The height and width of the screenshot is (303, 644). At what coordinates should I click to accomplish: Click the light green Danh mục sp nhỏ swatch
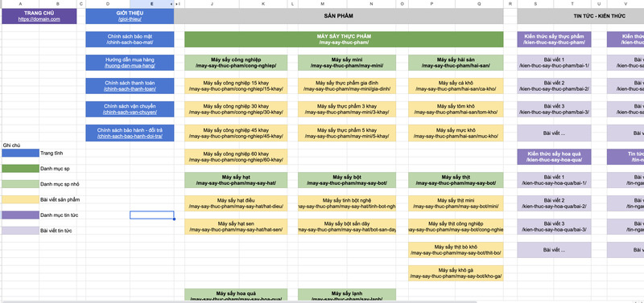[x=21, y=184]
